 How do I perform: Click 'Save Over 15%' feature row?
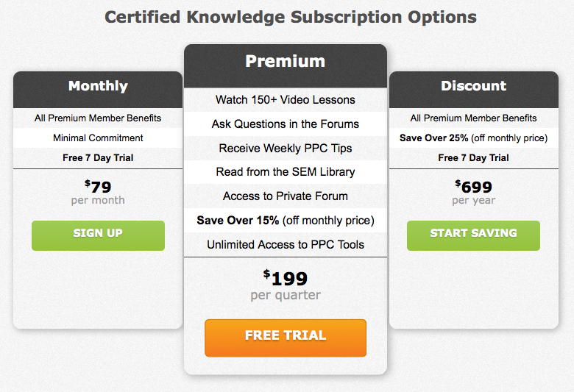coord(286,221)
